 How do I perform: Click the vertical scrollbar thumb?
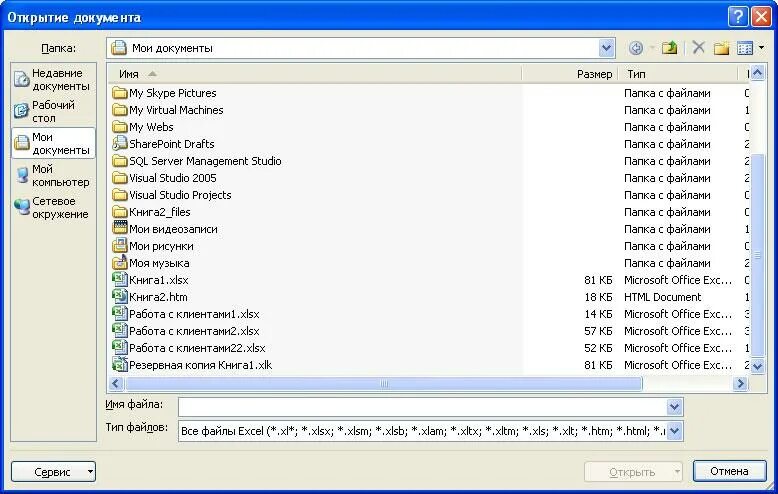pos(757,255)
